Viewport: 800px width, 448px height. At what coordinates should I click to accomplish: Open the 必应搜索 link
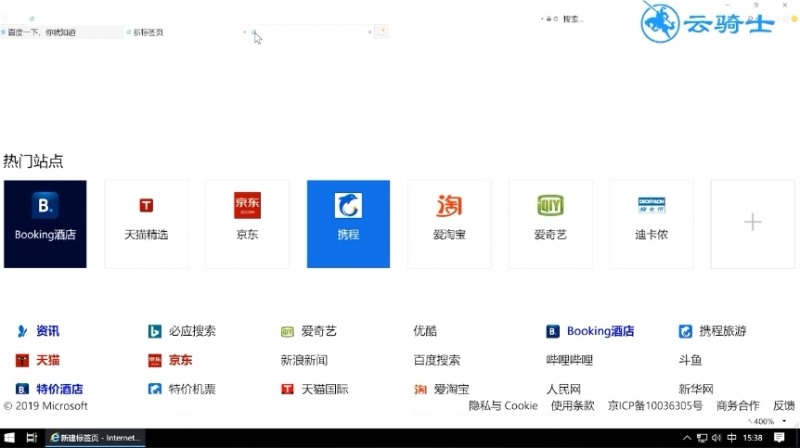(192, 331)
